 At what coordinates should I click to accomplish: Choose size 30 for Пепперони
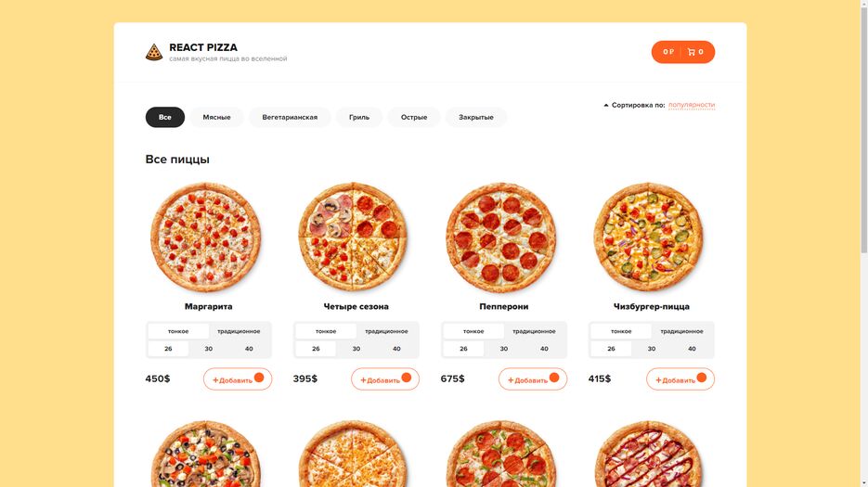tap(504, 349)
